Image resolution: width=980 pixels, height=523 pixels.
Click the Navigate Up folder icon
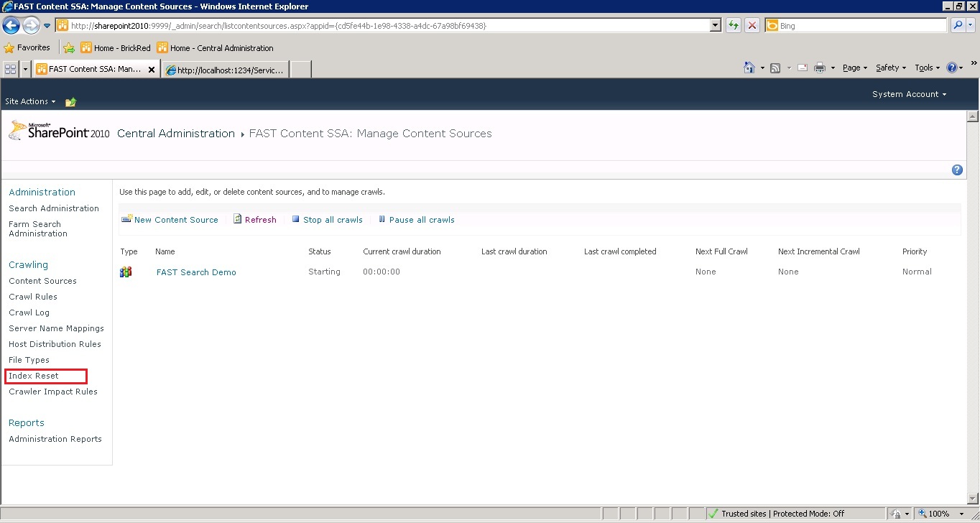70,102
